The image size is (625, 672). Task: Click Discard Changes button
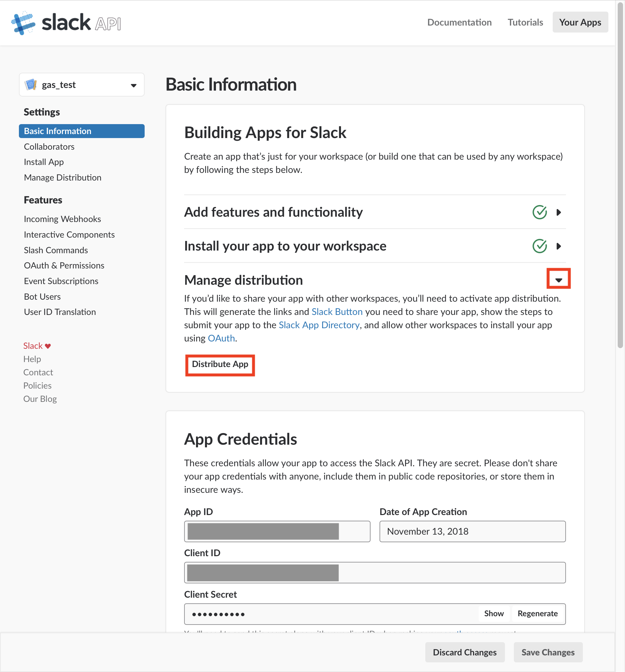click(x=464, y=652)
